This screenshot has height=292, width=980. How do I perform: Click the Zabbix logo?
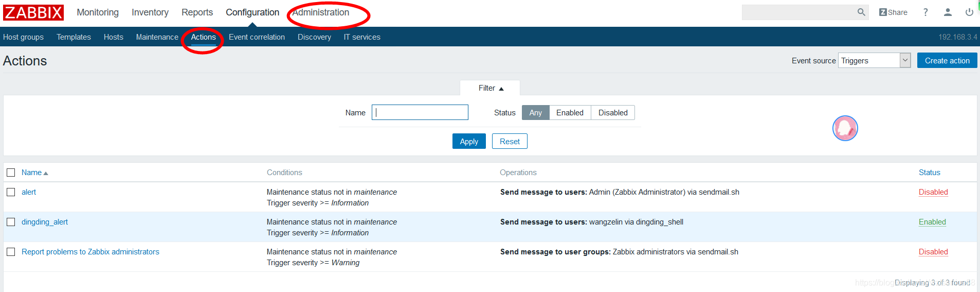coord(33,12)
